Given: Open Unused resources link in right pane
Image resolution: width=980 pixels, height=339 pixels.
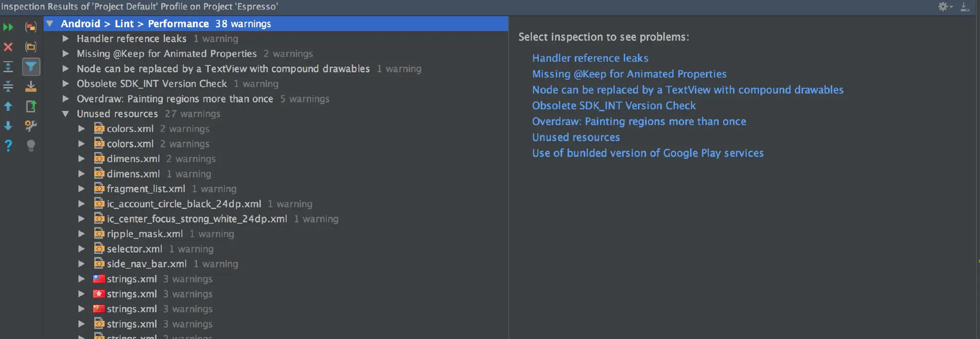Looking at the screenshot, I should 576,137.
